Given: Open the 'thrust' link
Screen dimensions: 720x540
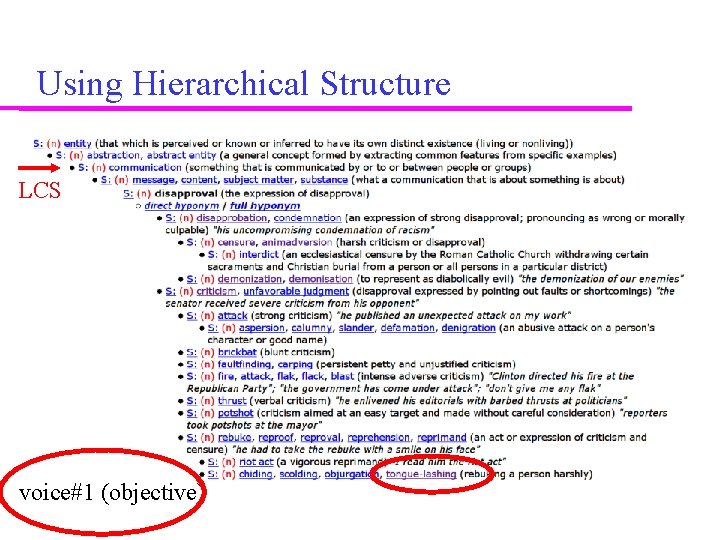Looking at the screenshot, I should 232,401.
